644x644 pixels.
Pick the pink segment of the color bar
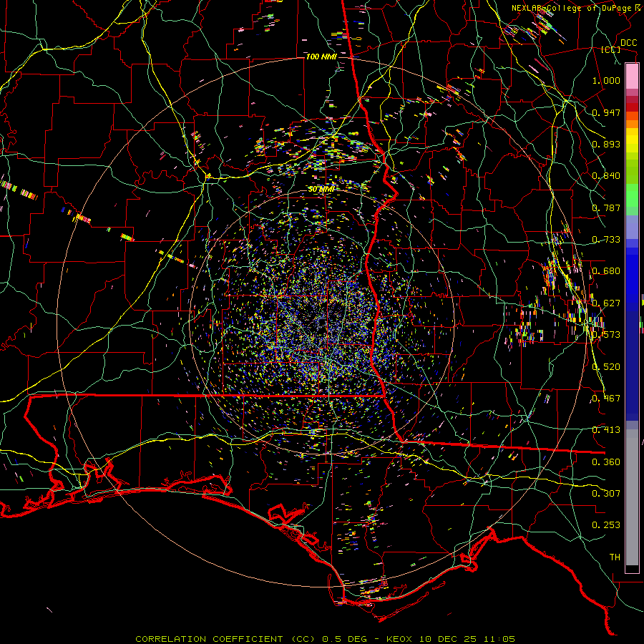click(632, 77)
